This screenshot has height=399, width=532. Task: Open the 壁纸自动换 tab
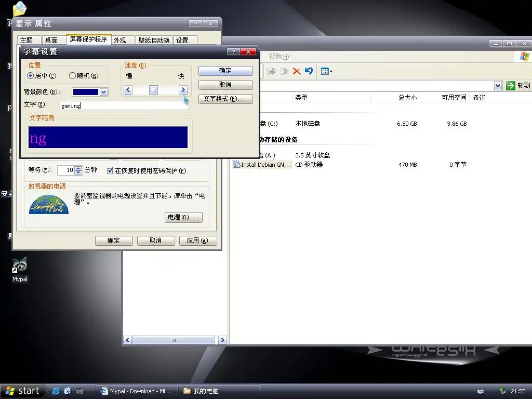[x=154, y=41]
